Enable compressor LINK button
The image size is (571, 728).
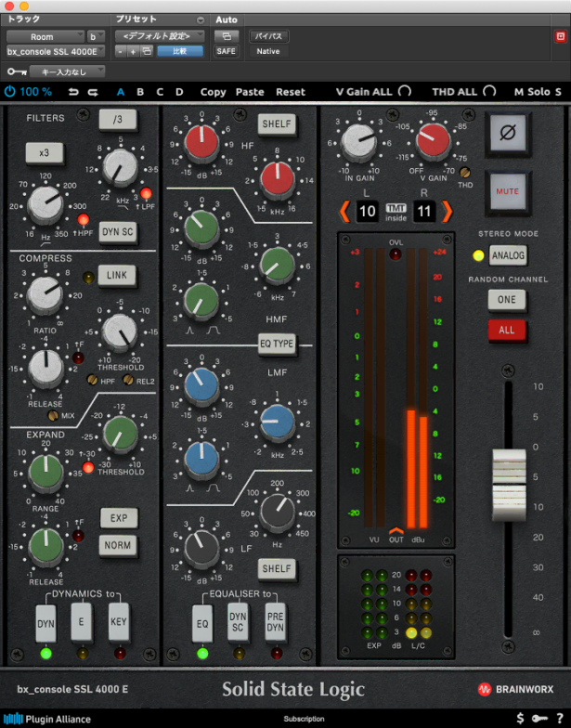click(x=117, y=275)
